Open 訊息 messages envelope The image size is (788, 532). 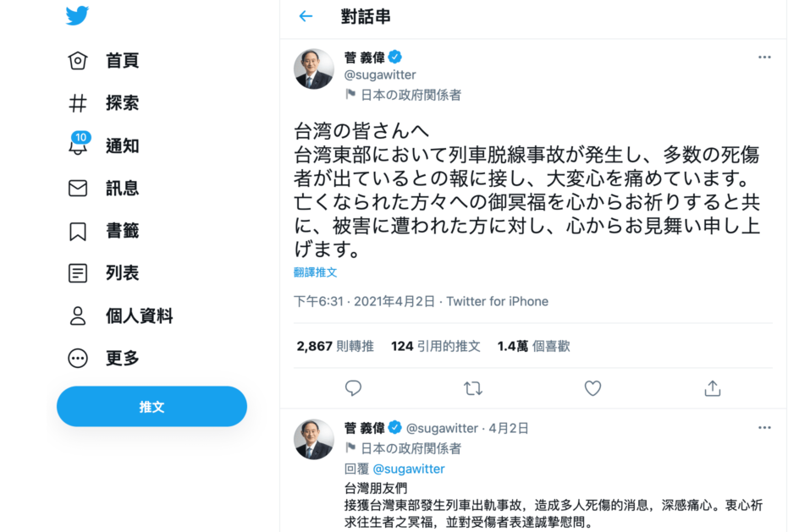point(78,188)
